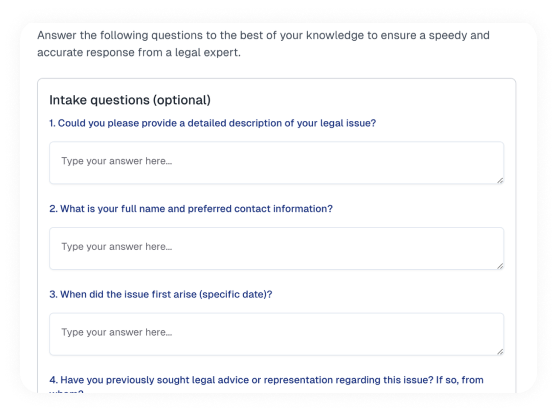Image resolution: width=557 pixels, height=413 pixels.
Task: Click the '(specific date)' text in question 3
Action: point(236,294)
